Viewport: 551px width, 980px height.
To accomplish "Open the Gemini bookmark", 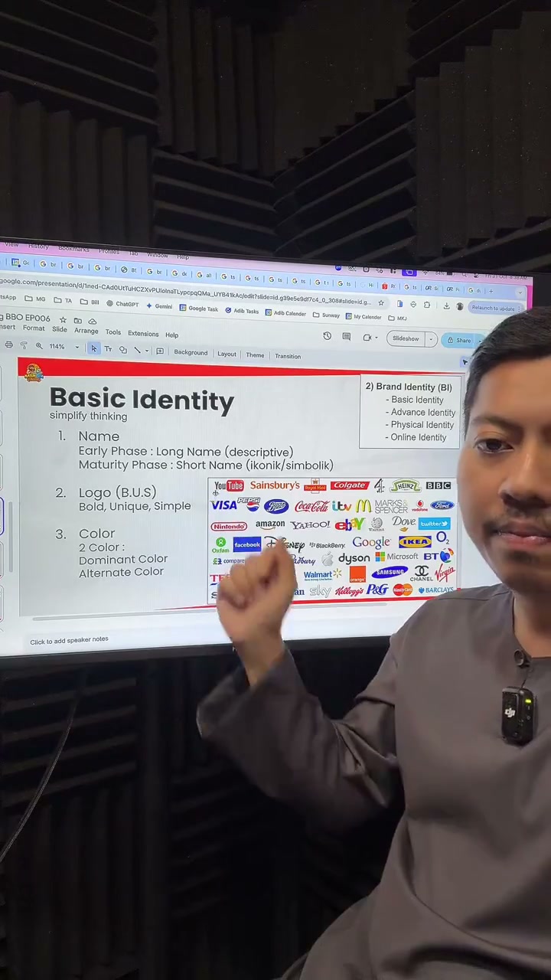I will (x=159, y=306).
